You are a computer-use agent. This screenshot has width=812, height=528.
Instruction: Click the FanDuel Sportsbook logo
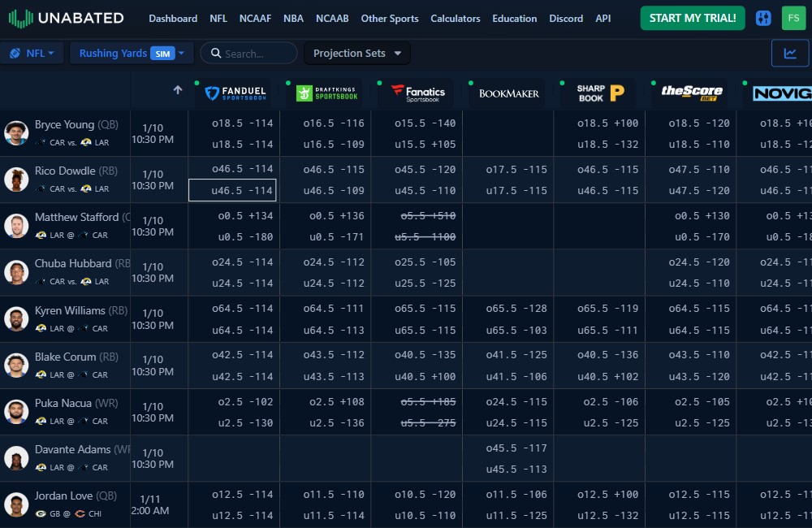tap(236, 93)
